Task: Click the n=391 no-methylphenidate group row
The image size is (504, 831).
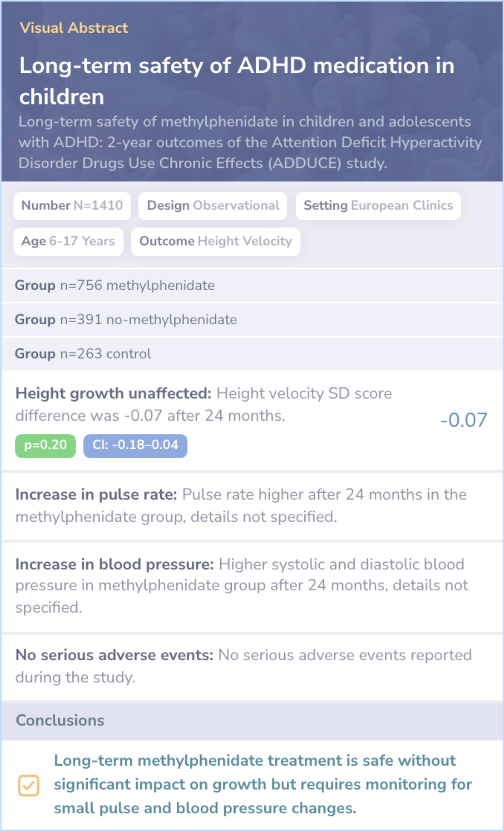Action: click(252, 320)
